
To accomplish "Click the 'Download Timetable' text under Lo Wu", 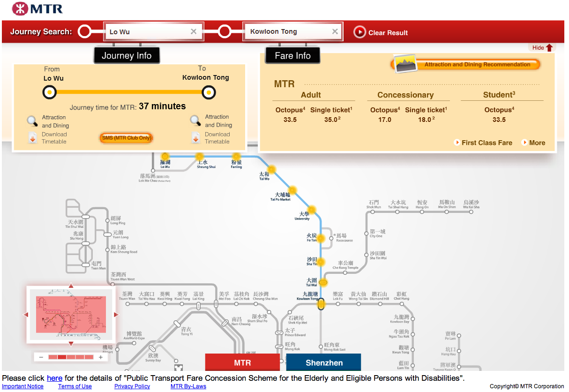I will coord(54,138).
